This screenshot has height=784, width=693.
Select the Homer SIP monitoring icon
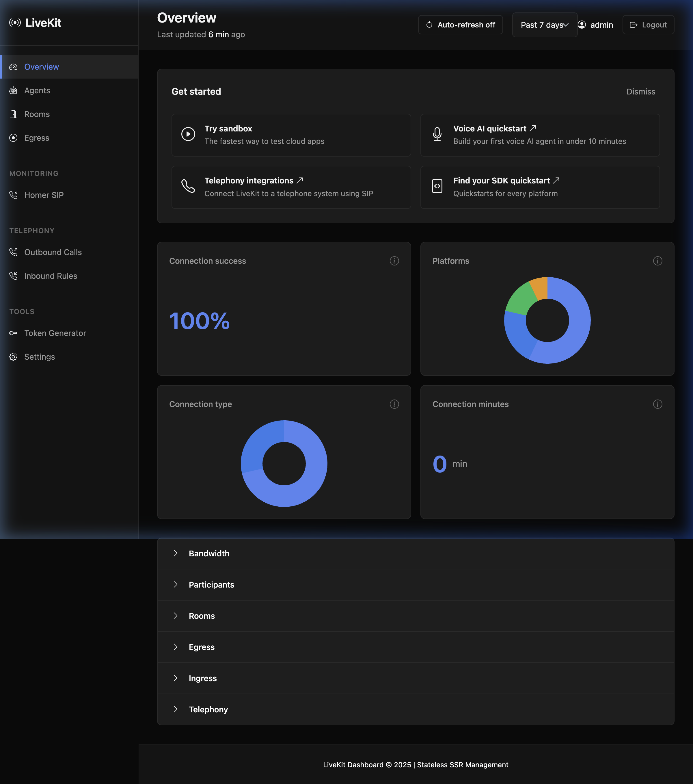(13, 195)
